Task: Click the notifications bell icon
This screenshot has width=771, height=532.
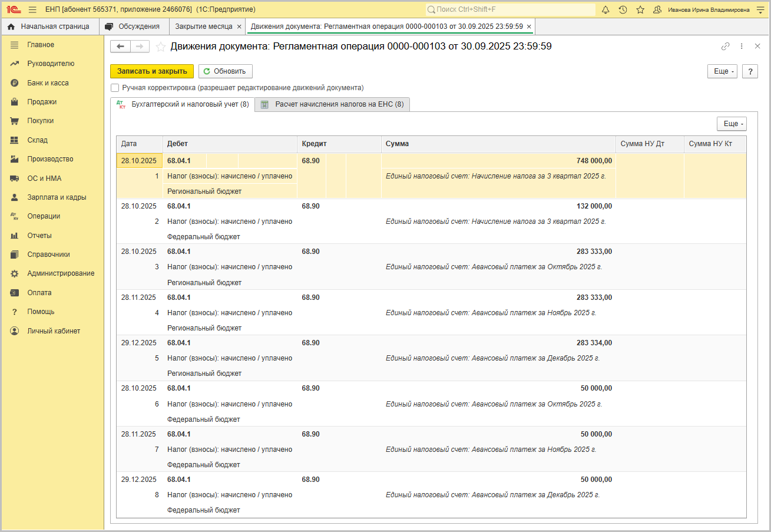Action: [605, 9]
